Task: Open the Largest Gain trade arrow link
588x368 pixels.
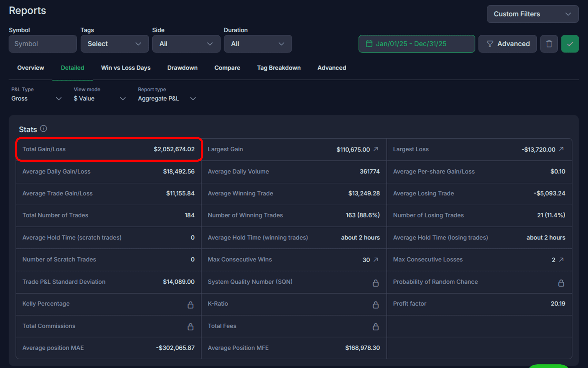Action: pos(376,149)
